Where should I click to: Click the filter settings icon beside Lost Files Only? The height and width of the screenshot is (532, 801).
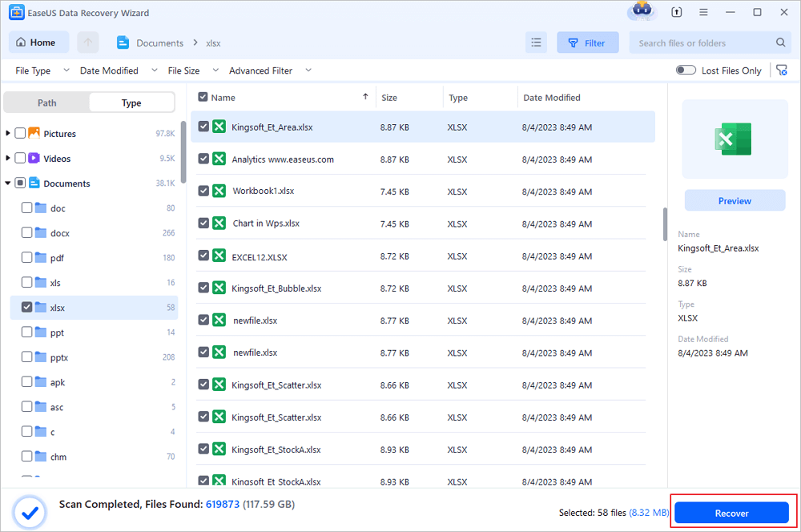point(782,71)
